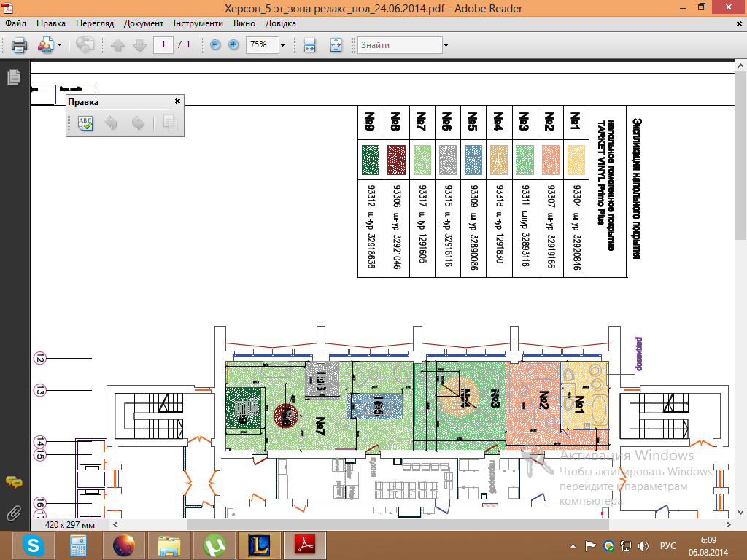Expand the 75% zoom level dropdown
Screen dimensions: 747x560
click(281, 45)
